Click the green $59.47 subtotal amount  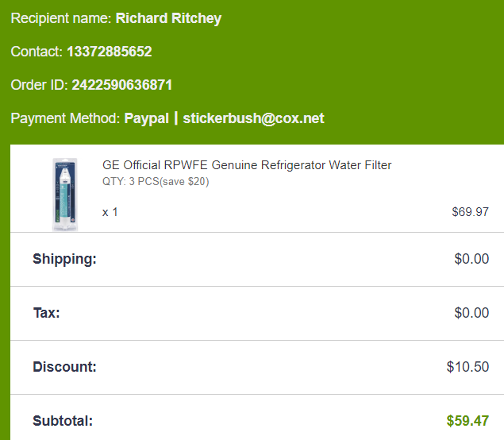(467, 421)
